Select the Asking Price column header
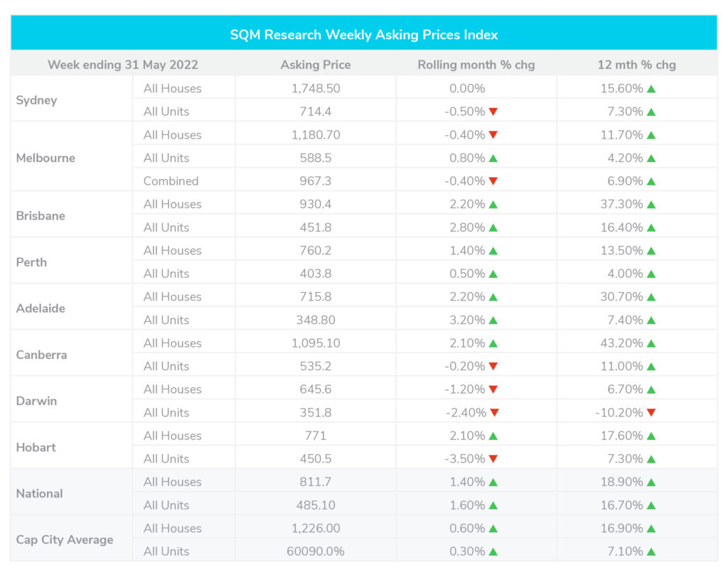This screenshot has width=728, height=575. click(x=316, y=65)
